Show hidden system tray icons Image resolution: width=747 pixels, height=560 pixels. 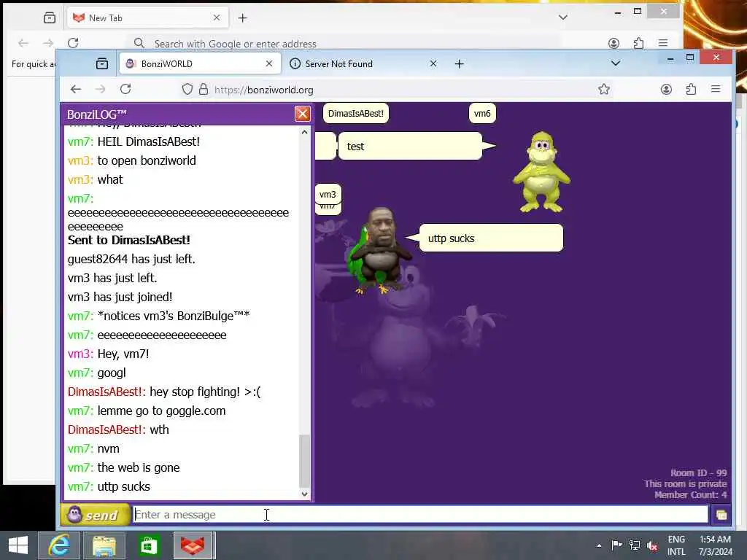coord(599,545)
